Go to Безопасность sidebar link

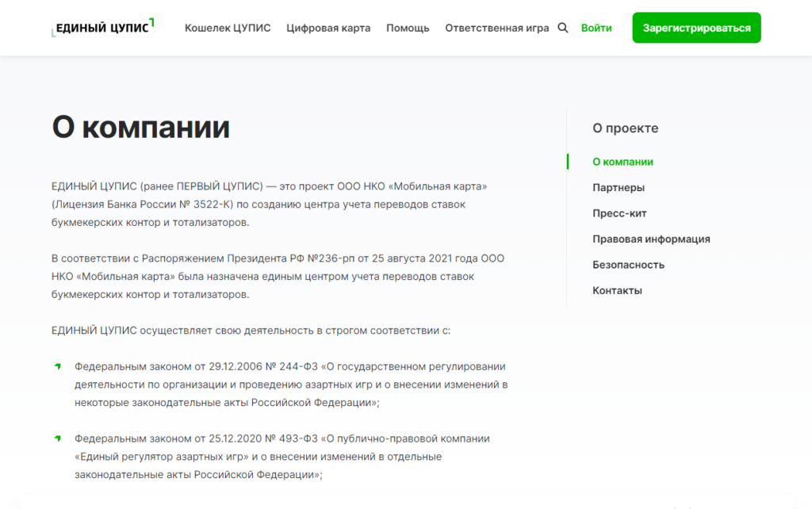coord(628,265)
